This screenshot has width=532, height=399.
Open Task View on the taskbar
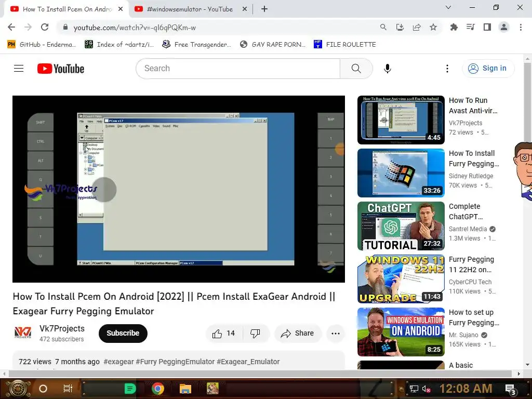(x=68, y=389)
